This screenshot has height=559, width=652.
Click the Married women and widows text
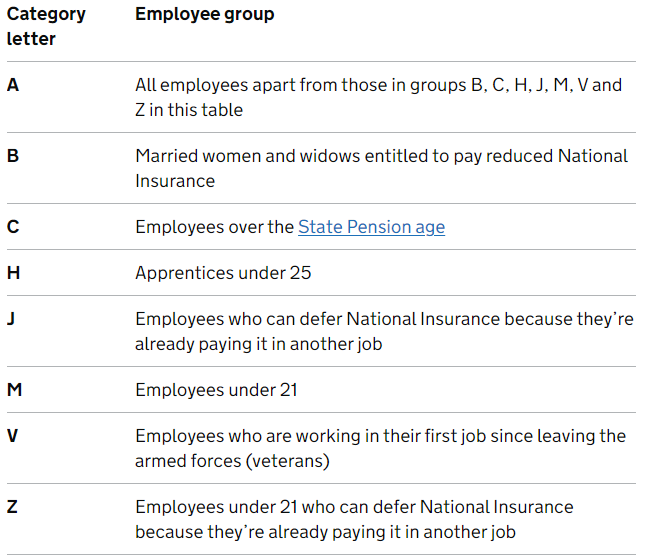(x=382, y=168)
